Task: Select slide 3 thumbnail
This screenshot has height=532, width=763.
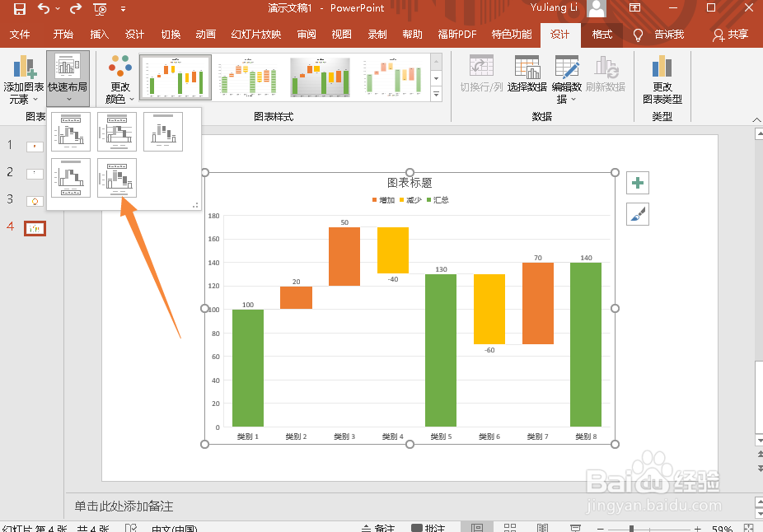Action: pyautogui.click(x=35, y=201)
